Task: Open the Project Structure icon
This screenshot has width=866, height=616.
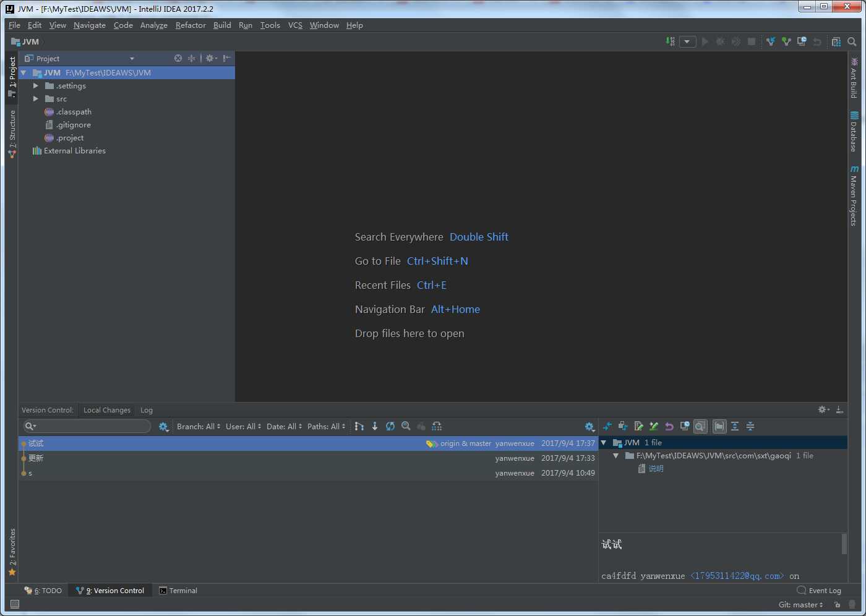Action: point(836,41)
